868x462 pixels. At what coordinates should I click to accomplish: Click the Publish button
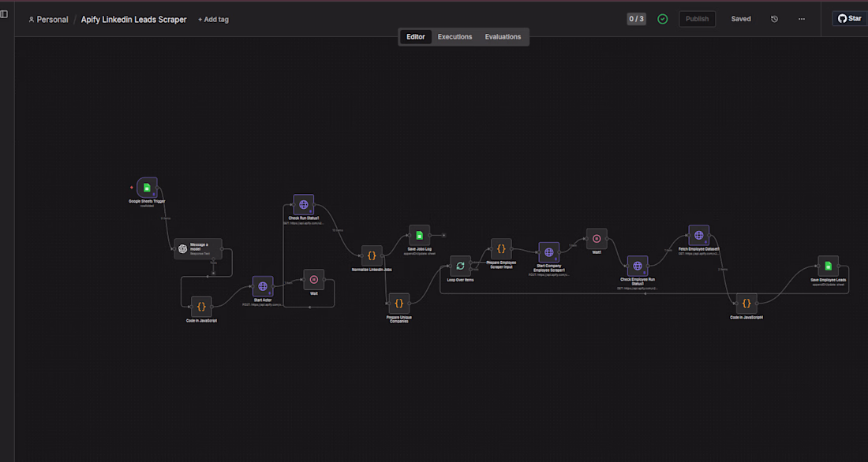[698, 19]
